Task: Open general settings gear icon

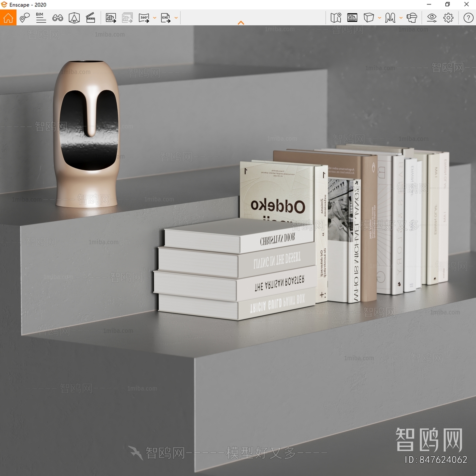Action: coord(448,18)
